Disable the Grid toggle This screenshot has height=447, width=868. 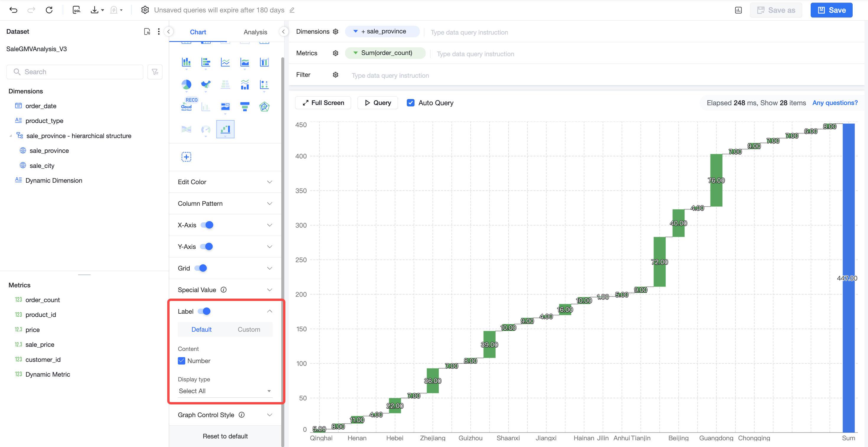201,268
